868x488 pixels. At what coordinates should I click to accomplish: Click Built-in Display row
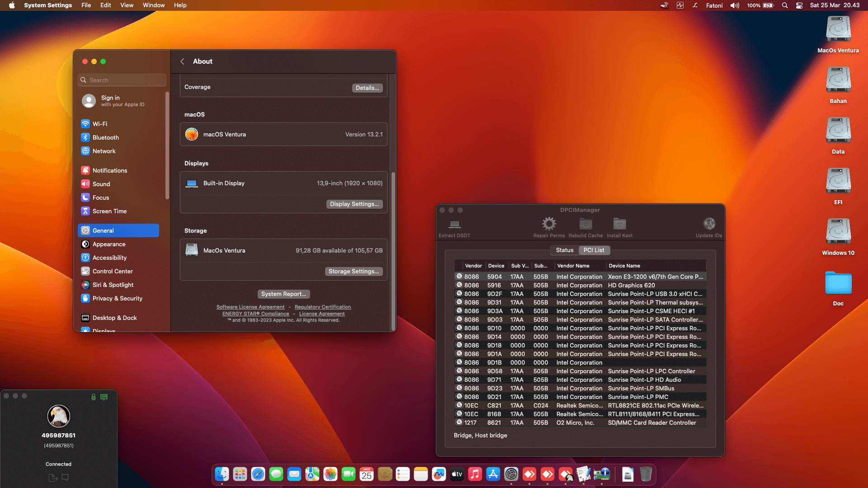[x=283, y=183]
